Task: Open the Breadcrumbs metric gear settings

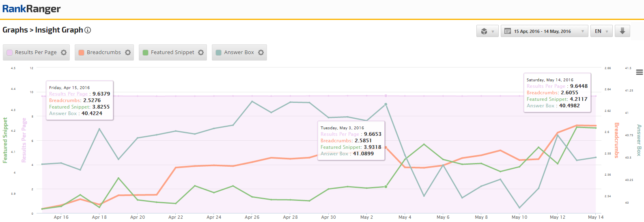Action: pyautogui.click(x=128, y=52)
